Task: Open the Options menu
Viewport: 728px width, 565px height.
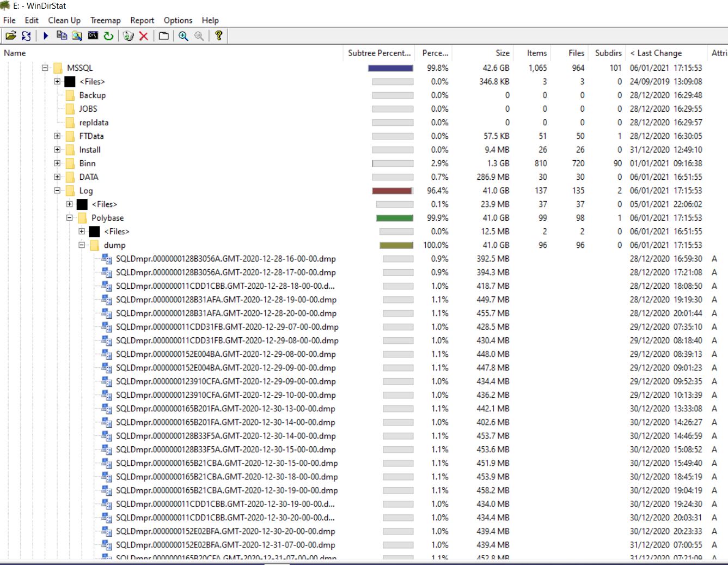Action: pos(178,20)
